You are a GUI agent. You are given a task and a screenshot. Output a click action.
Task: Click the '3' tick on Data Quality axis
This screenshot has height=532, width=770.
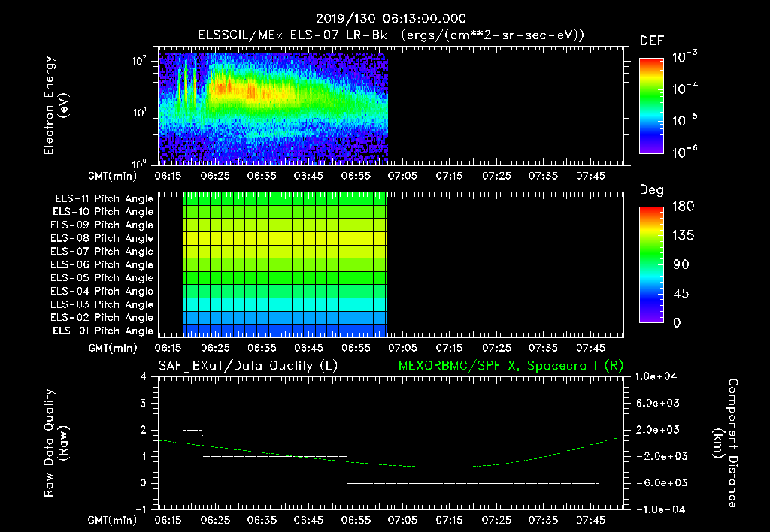coord(144,403)
